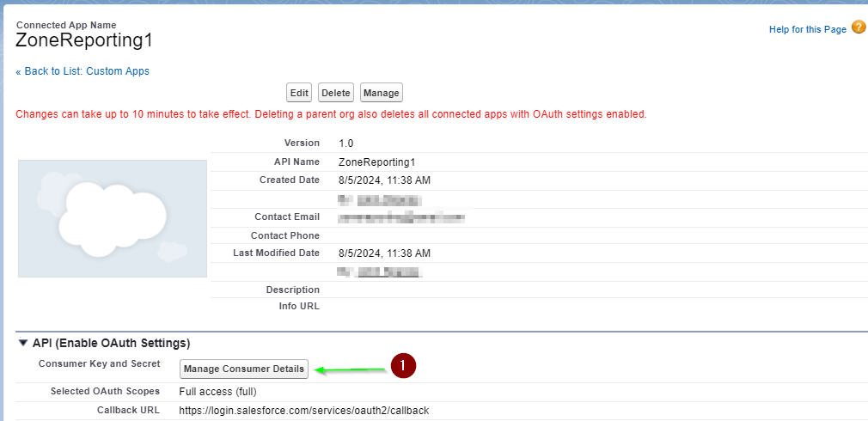Image resolution: width=868 pixels, height=421 pixels.
Task: Click the Version value 1.0
Action: [346, 143]
